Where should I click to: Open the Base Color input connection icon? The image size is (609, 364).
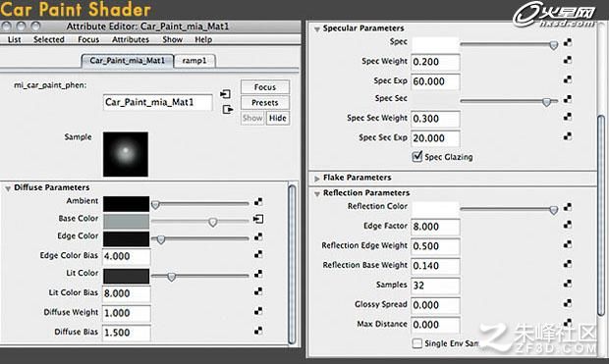coord(258,219)
